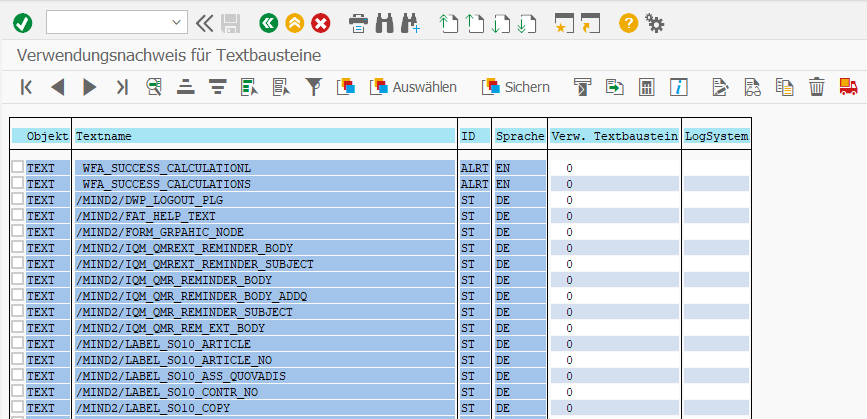Viewport: 867px width, 419px height.
Task: Click the Select All rows icon
Action: coord(250,87)
